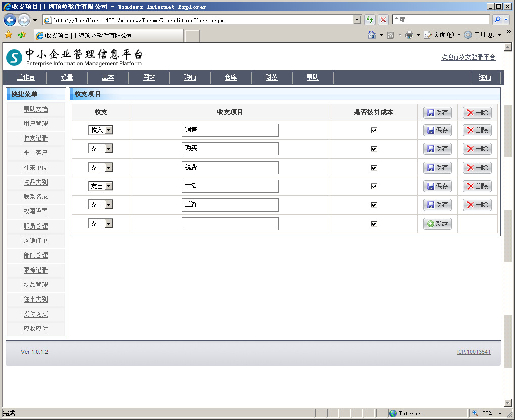Uncheck cost accounting for 销售 row
Viewport: 515px width, 420px height.
click(374, 130)
